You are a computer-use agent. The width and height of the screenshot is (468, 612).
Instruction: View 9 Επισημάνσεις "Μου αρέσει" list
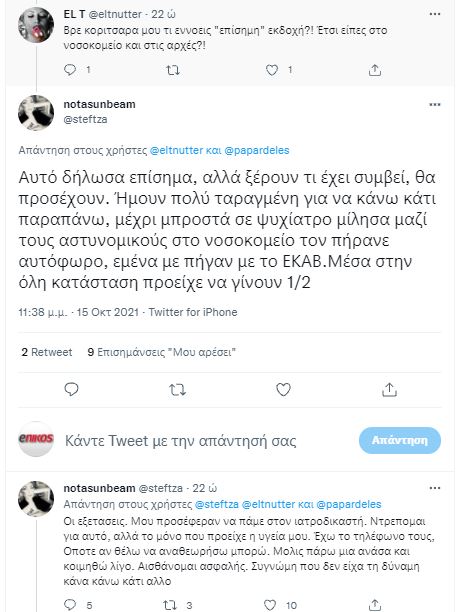point(162,352)
